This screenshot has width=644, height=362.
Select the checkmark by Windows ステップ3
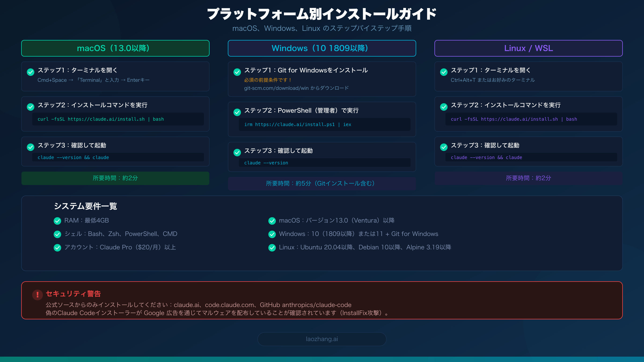[x=237, y=152]
